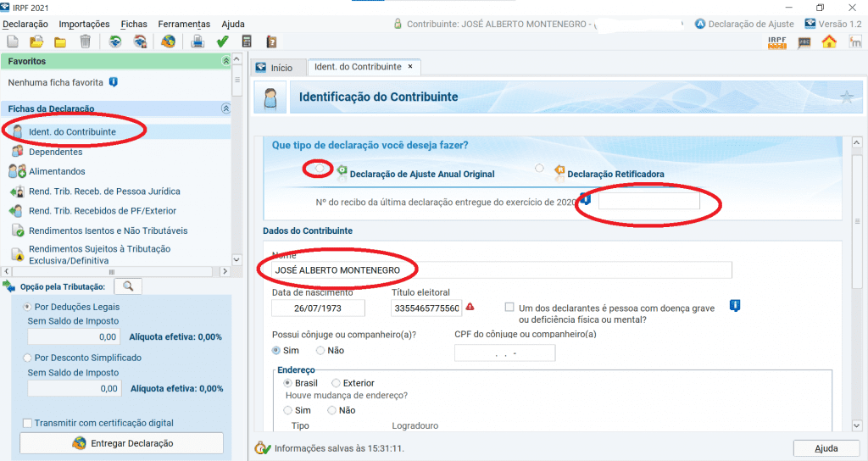Click the fichas list scroll-left arrow
868x461 pixels.
tap(7, 272)
